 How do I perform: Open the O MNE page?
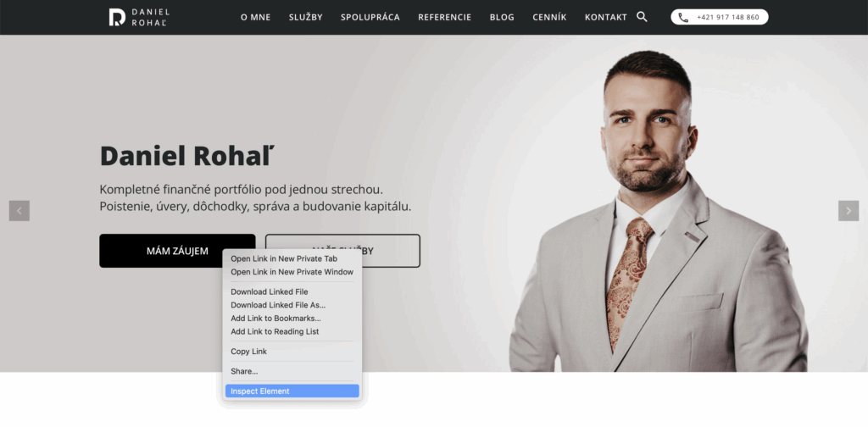pyautogui.click(x=256, y=17)
